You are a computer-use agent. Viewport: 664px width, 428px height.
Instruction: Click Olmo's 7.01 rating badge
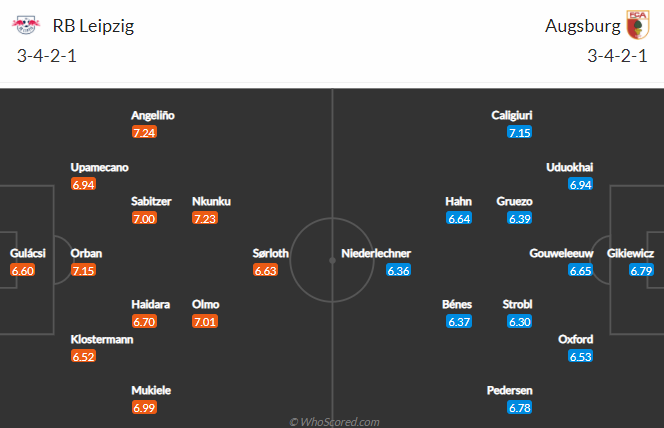click(205, 322)
